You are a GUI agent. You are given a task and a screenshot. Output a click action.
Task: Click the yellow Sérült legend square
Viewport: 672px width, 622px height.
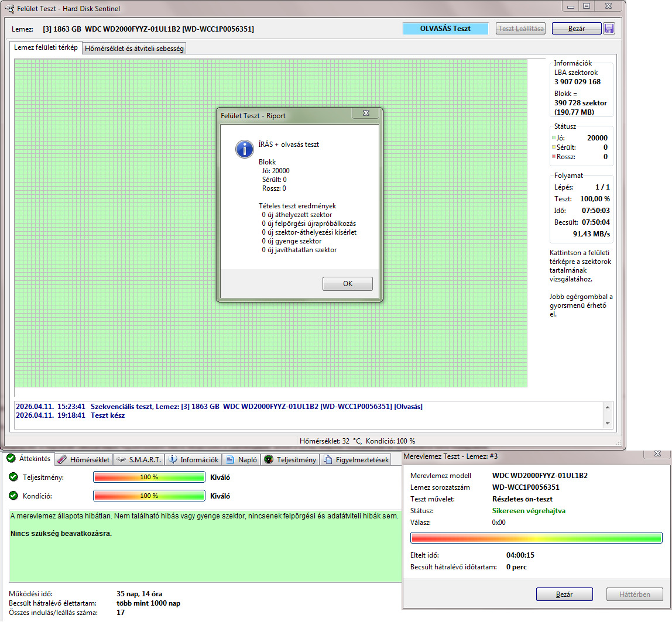pyautogui.click(x=554, y=147)
